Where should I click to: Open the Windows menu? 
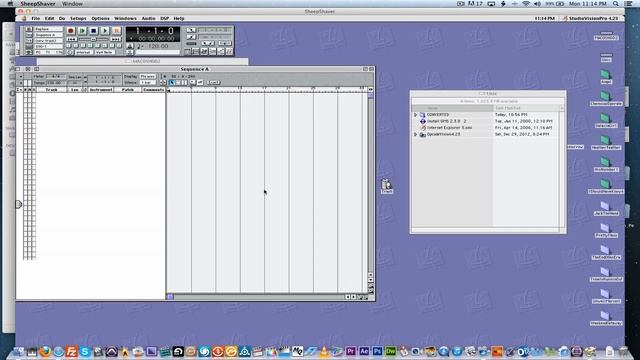pyautogui.click(x=125, y=18)
